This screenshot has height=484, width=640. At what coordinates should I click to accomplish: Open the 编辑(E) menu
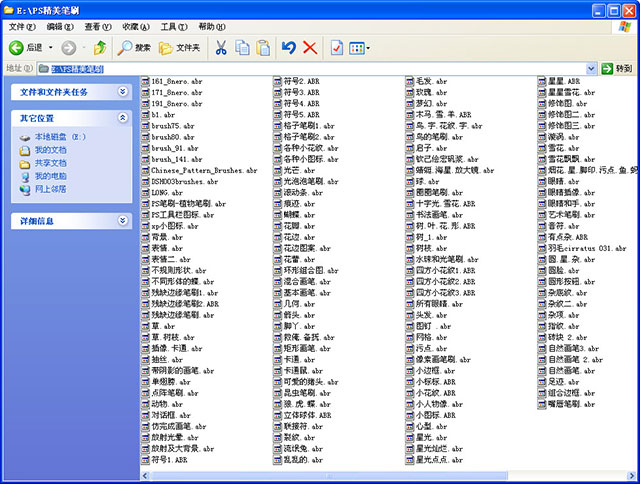pos(60,27)
